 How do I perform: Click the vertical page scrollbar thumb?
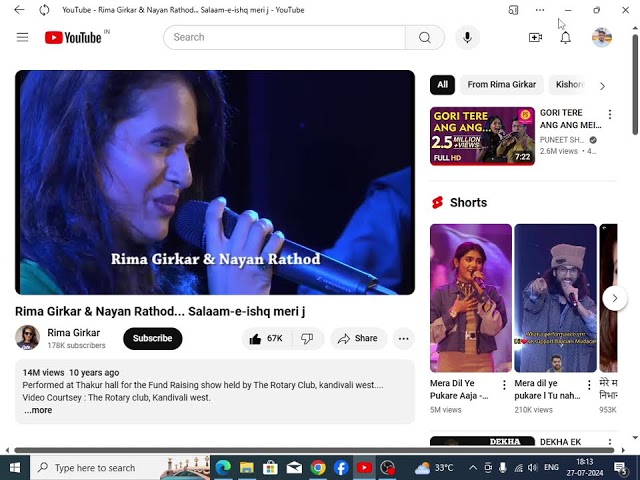click(635, 84)
